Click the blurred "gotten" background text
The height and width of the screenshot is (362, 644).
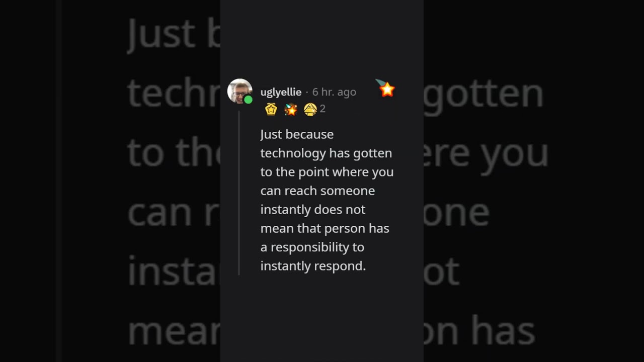(x=483, y=93)
